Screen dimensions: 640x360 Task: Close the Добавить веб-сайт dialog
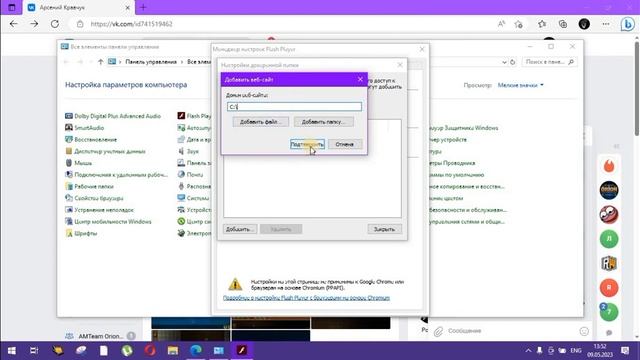click(x=360, y=79)
